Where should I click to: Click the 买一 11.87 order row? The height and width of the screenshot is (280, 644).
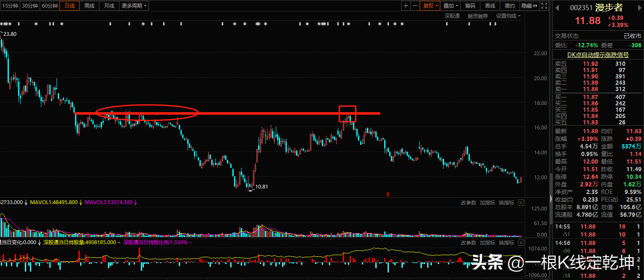(598, 97)
